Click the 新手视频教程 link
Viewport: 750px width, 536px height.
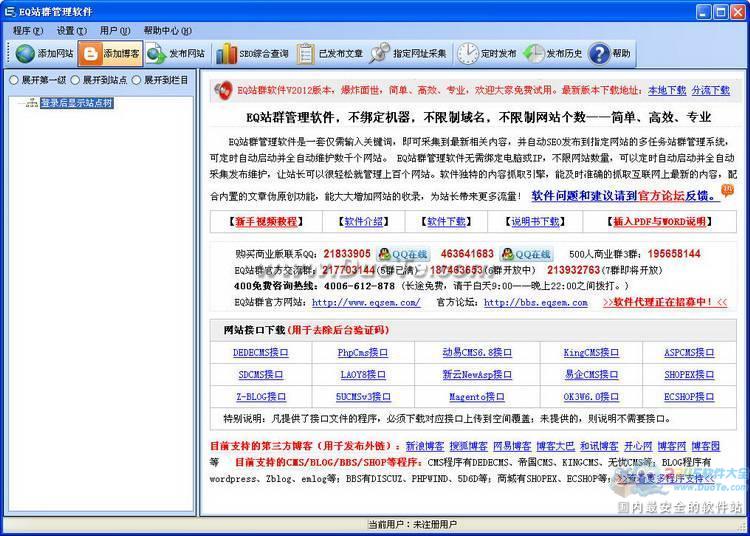point(264,222)
